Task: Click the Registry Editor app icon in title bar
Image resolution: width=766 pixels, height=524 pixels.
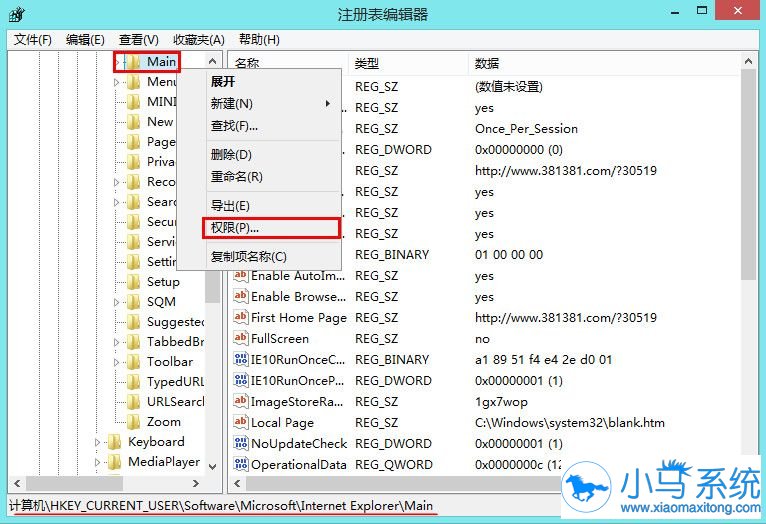Action: [x=17, y=14]
